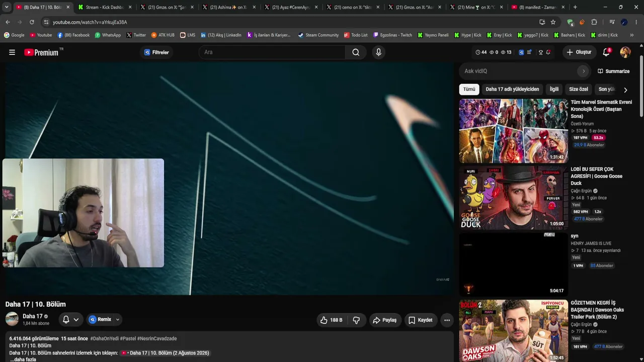This screenshot has width=644, height=362.
Task: Open more actions menu for the video
Action: tap(447, 320)
